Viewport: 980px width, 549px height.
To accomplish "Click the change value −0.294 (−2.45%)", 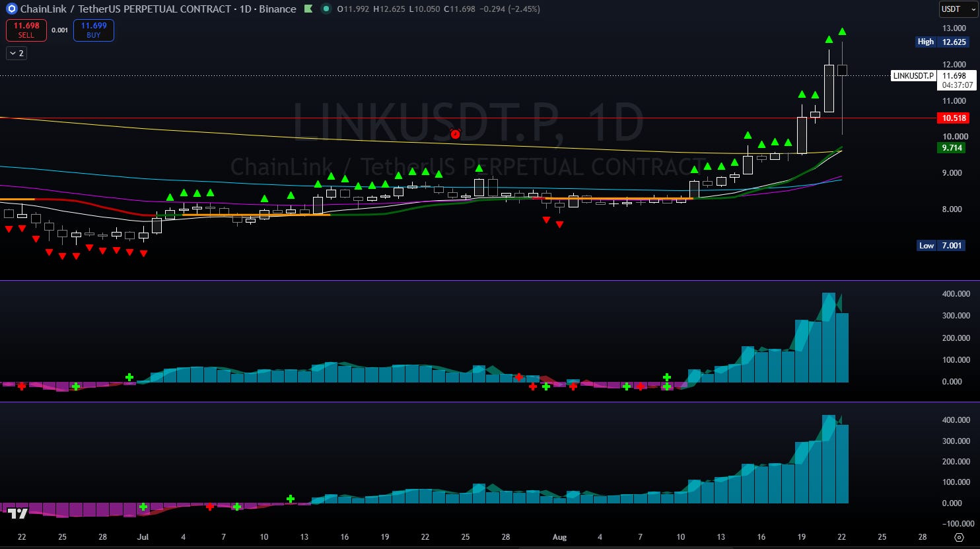I will [509, 9].
